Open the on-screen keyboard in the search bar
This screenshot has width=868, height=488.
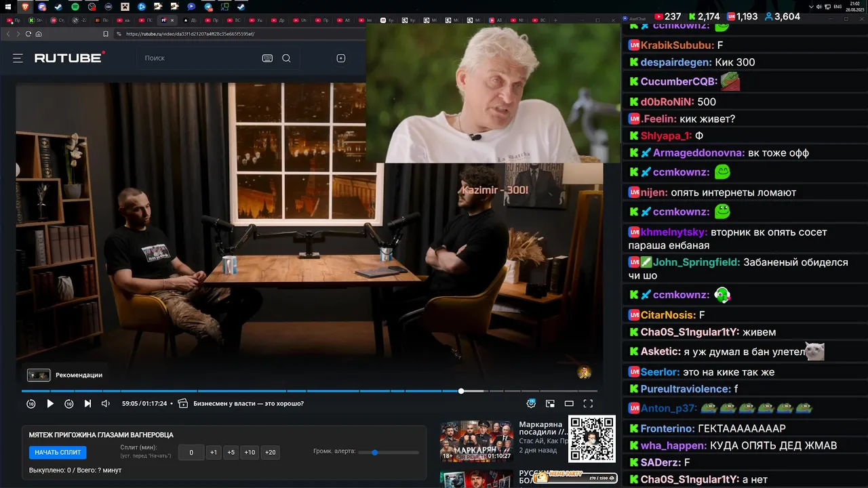click(267, 58)
